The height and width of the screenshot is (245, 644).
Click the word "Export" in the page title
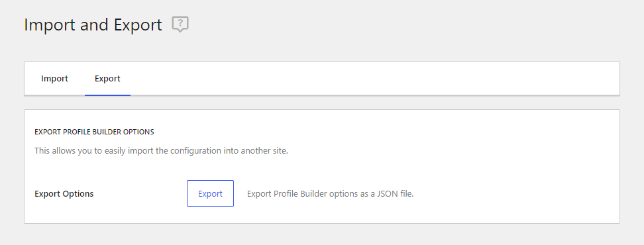138,25
